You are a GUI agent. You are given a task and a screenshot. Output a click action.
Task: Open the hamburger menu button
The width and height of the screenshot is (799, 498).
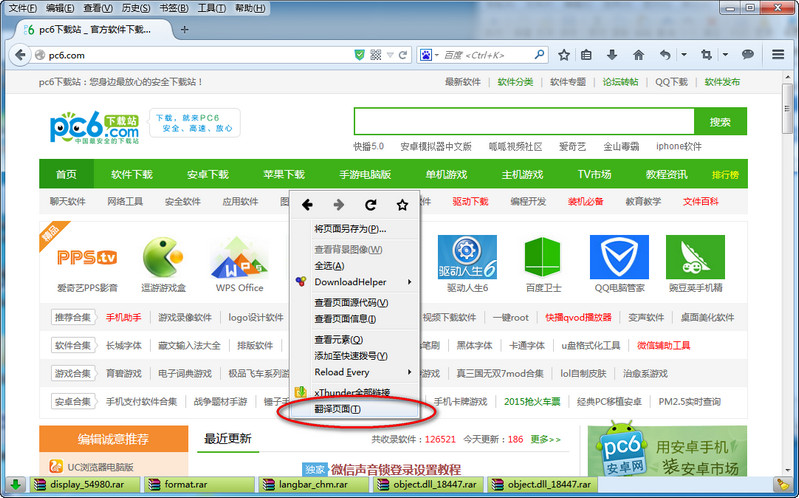coord(778,55)
